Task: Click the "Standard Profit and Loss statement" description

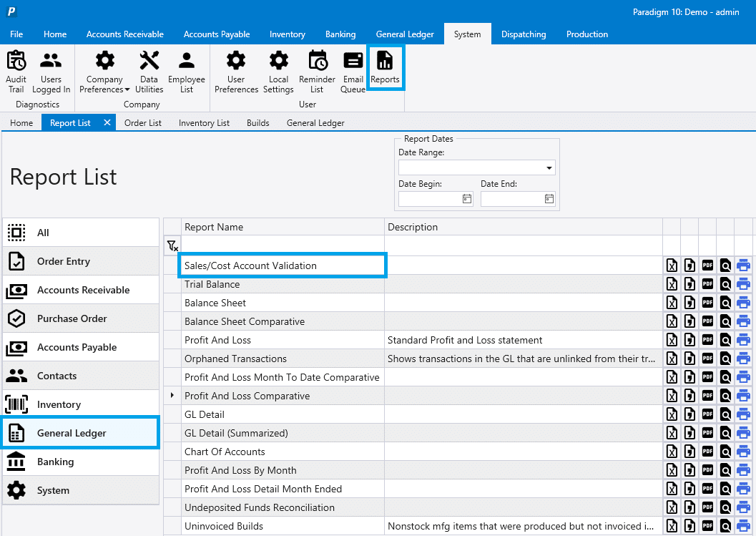Action: click(465, 340)
